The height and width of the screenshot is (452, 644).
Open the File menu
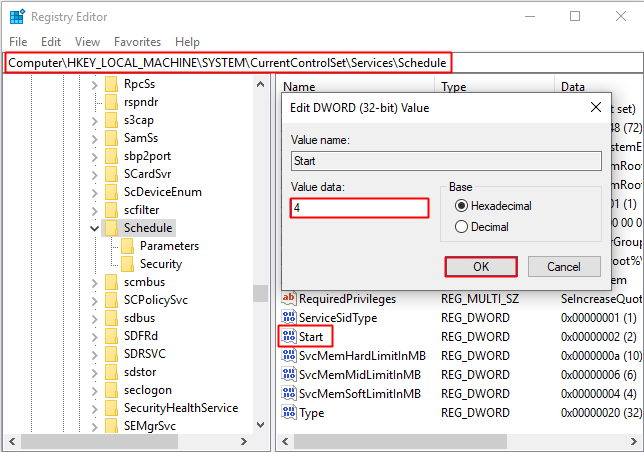tap(18, 42)
